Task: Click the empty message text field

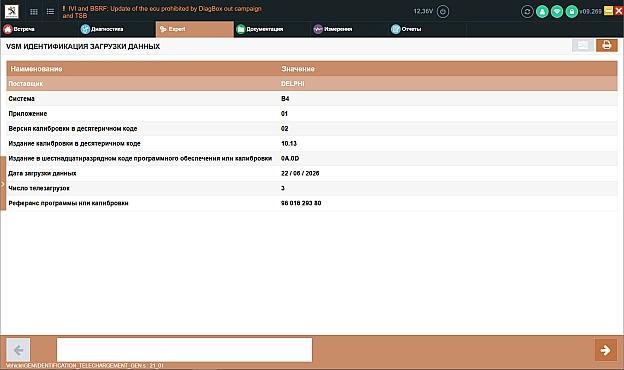Action: click(x=185, y=350)
